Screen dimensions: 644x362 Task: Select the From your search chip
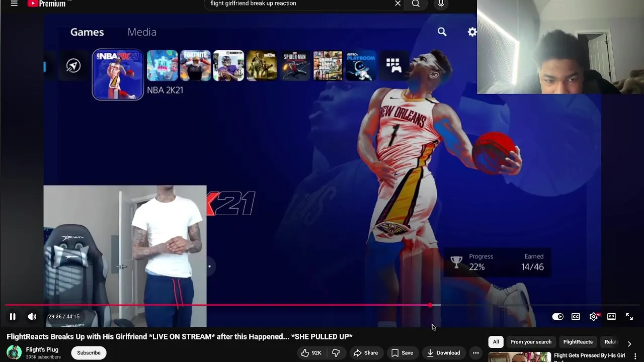(x=531, y=342)
